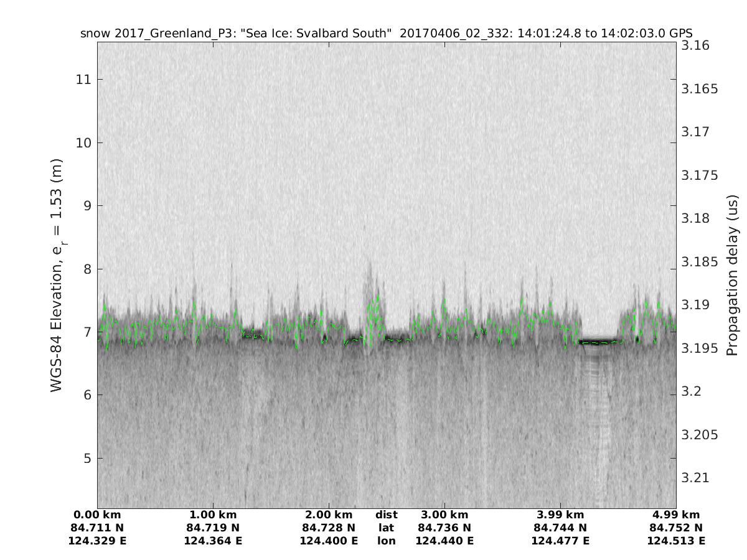The image size is (747, 560).
Task: Click the flat dark lead near 3.99 km
Action: tap(598, 342)
